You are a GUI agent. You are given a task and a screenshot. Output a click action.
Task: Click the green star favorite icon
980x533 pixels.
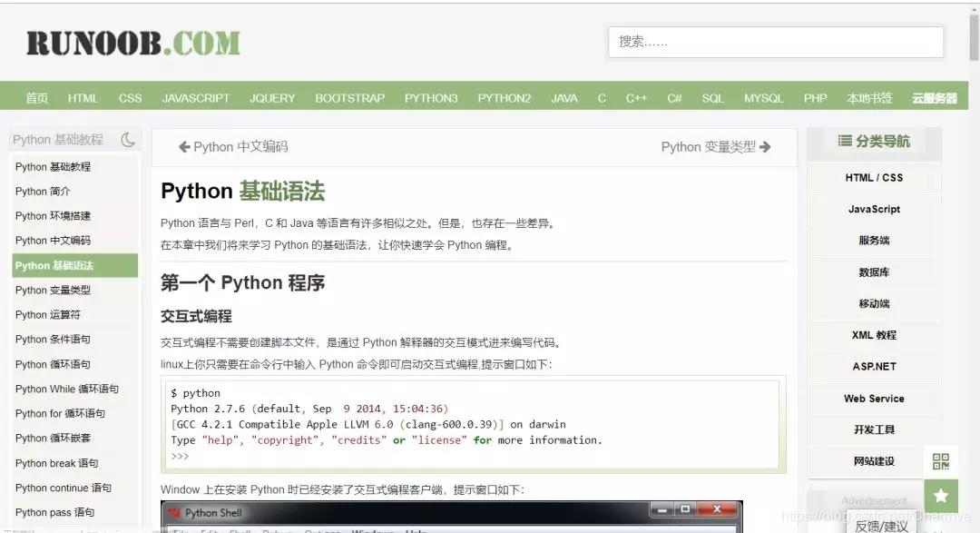point(941,496)
